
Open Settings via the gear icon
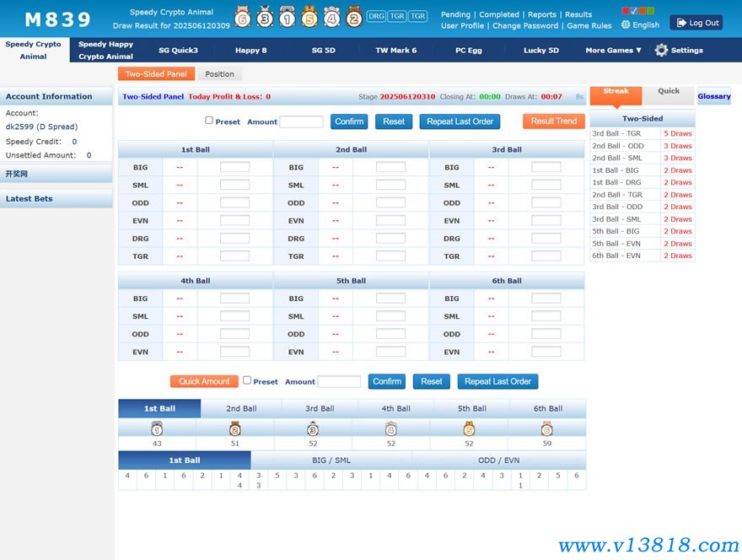point(661,51)
